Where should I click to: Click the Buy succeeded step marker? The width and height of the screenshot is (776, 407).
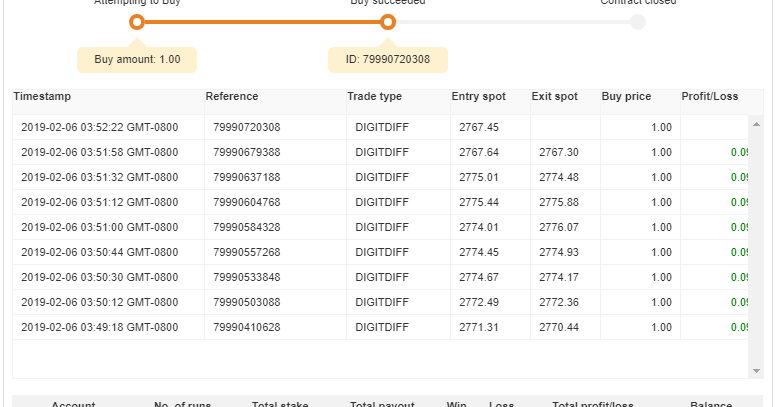click(388, 22)
